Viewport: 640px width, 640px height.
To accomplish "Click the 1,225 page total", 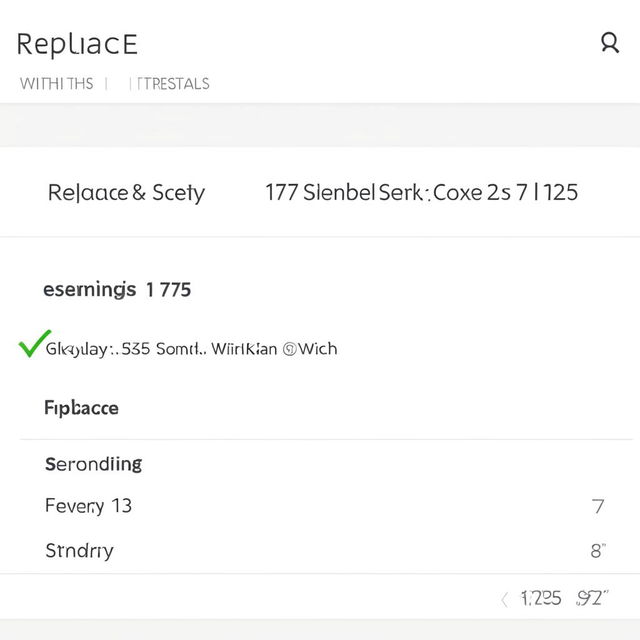I will click(541, 599).
